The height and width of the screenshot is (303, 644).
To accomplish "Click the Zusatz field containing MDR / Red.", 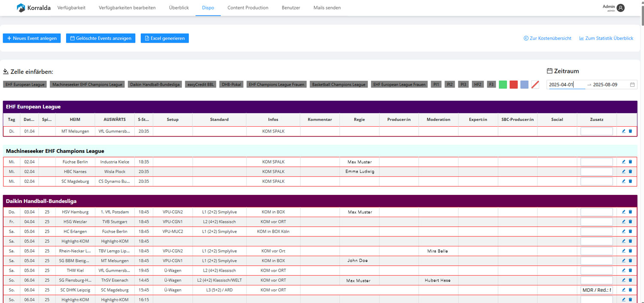I will (597, 290).
